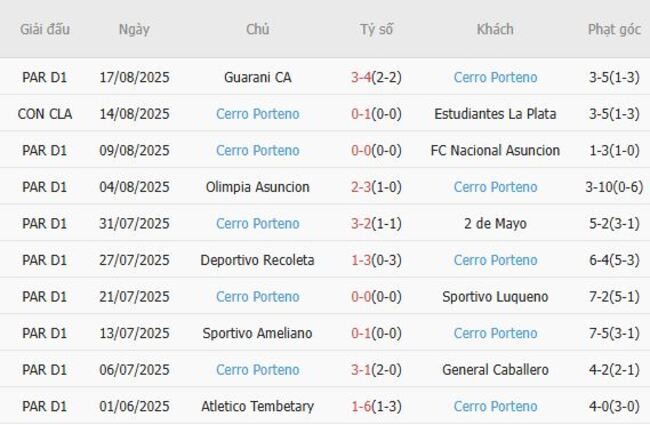Click the CON CLA league label

44,114
